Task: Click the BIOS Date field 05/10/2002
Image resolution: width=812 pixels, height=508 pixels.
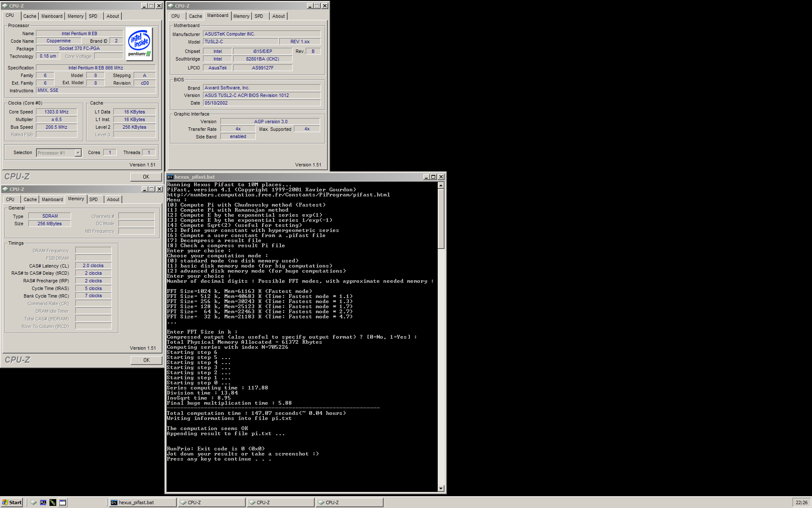Action: tap(262, 103)
